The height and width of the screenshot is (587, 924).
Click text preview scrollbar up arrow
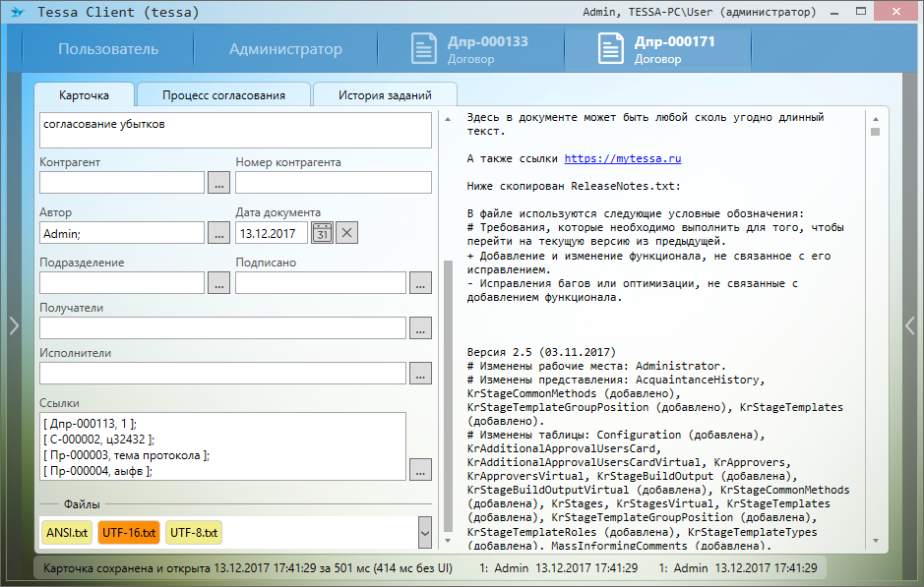tap(876, 119)
